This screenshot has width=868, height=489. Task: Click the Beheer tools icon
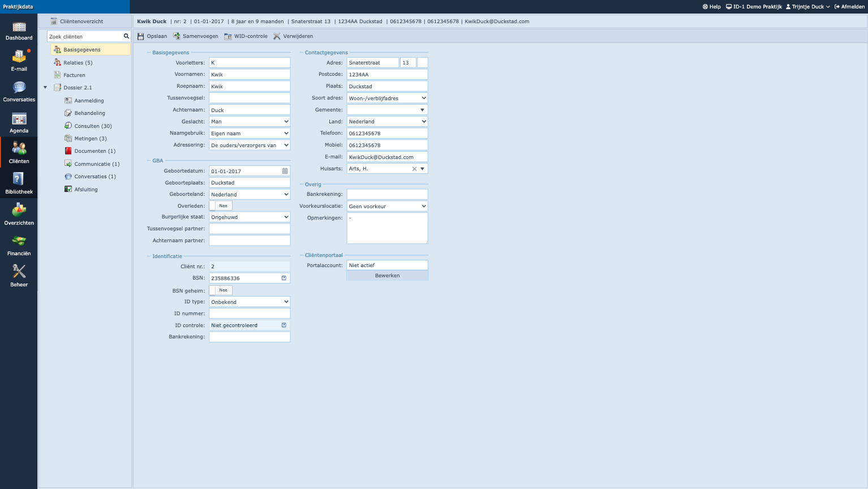pos(19,272)
